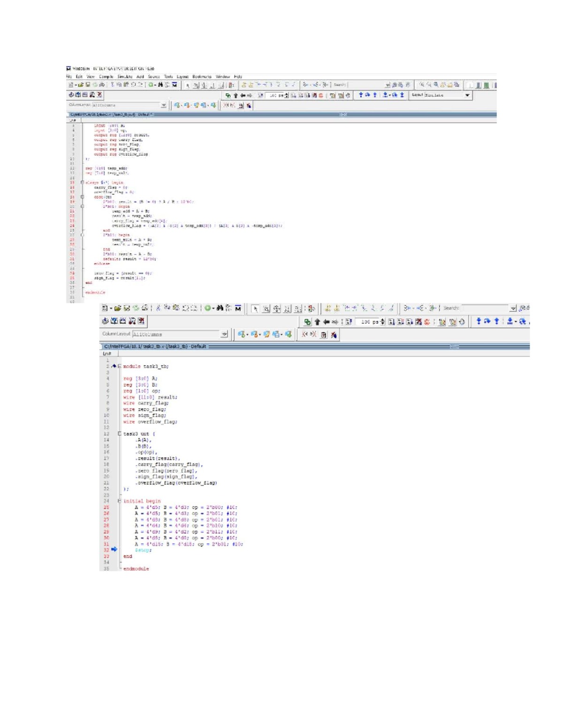The width and height of the screenshot is (563, 728).
Task: Click the Step Into icon in lower toolbar
Action: 479,322
